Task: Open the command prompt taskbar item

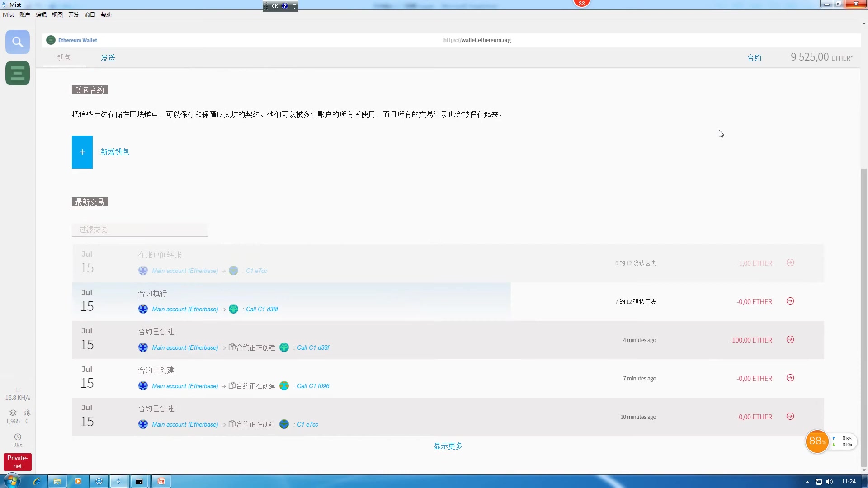Action: click(x=139, y=481)
